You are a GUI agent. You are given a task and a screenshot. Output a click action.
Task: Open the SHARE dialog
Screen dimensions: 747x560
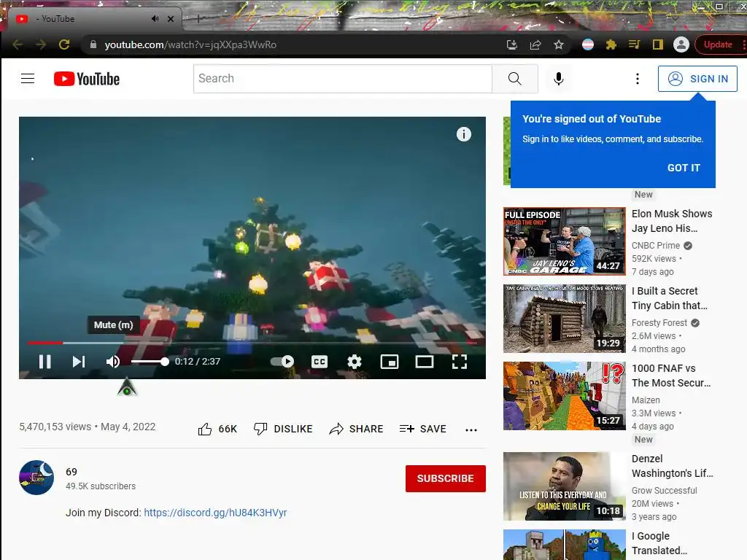pyautogui.click(x=356, y=429)
